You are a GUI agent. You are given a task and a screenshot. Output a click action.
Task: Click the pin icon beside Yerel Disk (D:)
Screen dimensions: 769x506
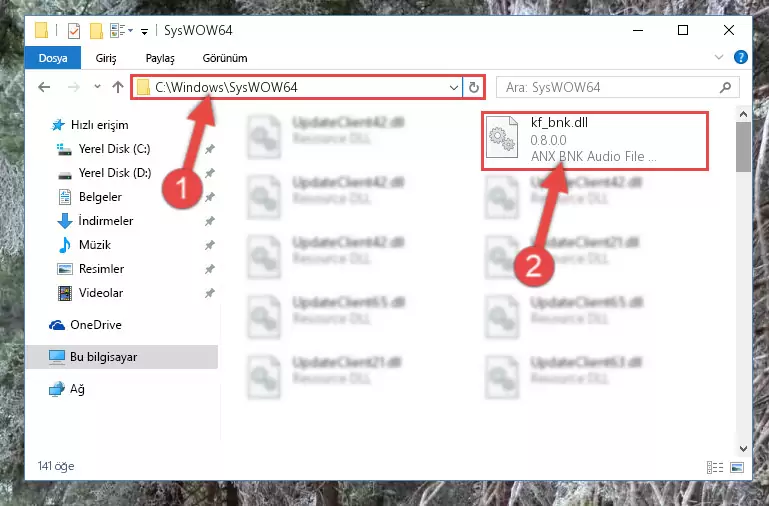pos(209,173)
